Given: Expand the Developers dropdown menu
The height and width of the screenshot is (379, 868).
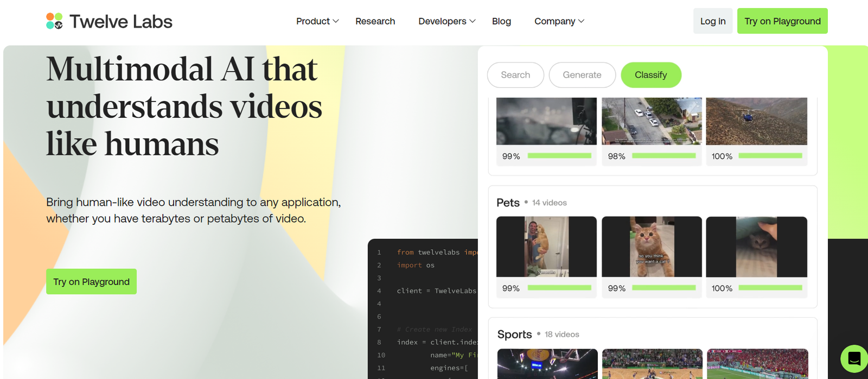Looking at the screenshot, I should (x=446, y=21).
